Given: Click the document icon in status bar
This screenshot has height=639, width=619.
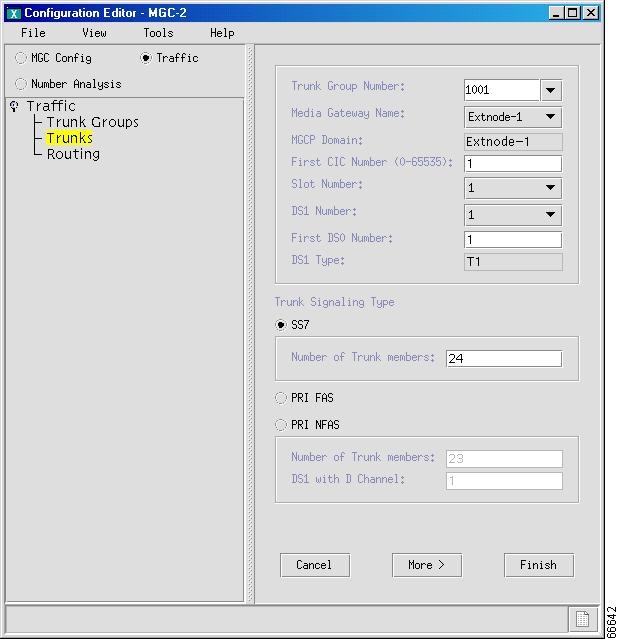Looking at the screenshot, I should [582, 619].
